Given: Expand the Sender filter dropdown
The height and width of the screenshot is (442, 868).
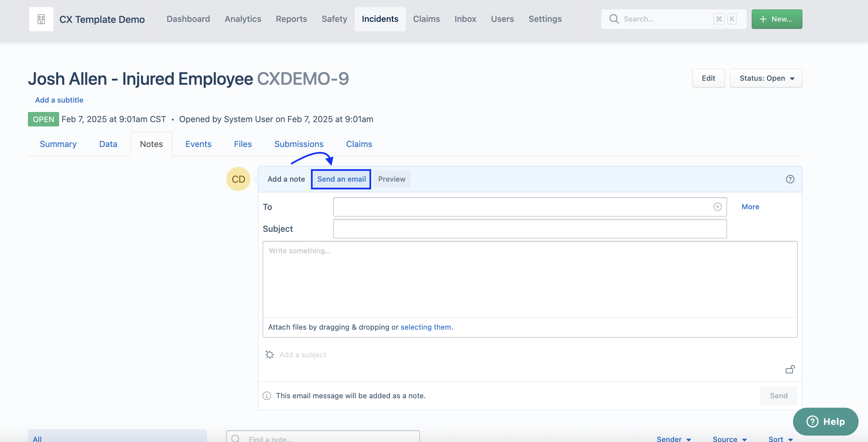Looking at the screenshot, I should click(x=674, y=439).
